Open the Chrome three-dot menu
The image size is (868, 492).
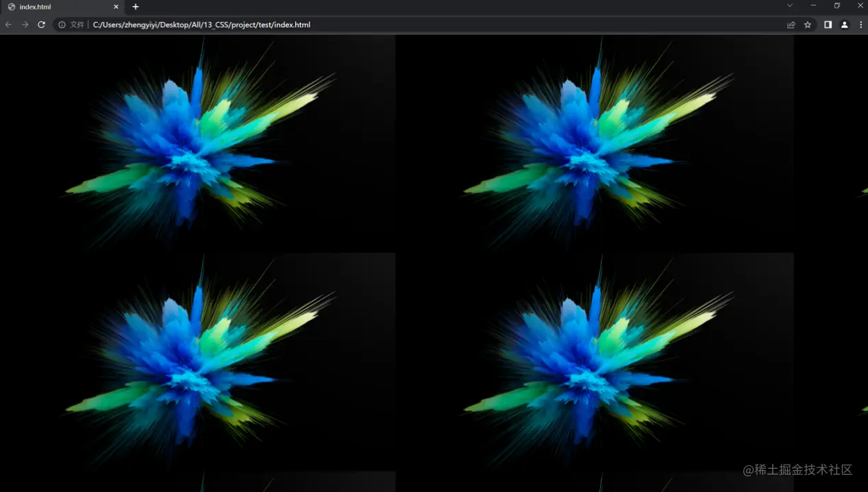860,25
